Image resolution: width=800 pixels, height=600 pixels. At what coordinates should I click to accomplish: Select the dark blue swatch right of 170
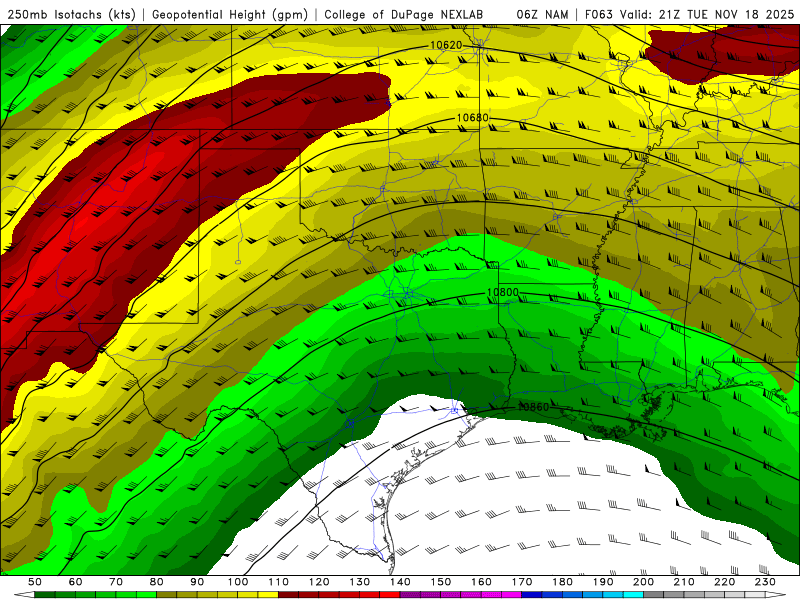click(532, 595)
